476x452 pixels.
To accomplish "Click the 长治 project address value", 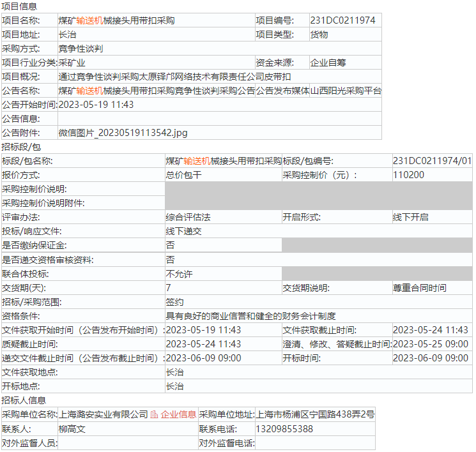I will tap(67, 34).
